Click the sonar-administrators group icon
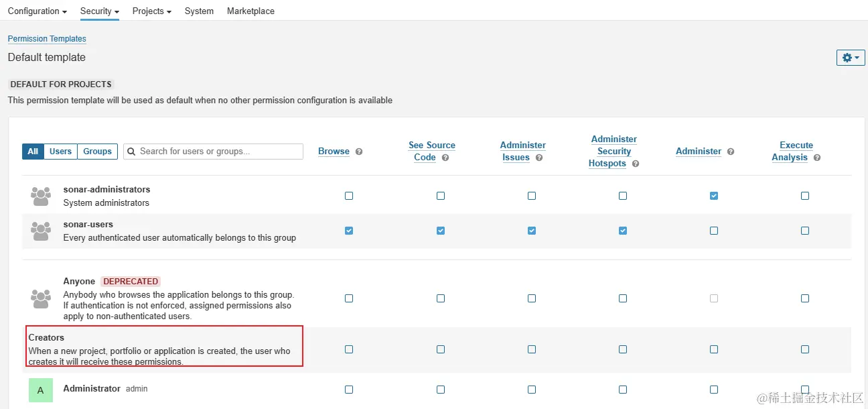This screenshot has width=868, height=409. 41,196
